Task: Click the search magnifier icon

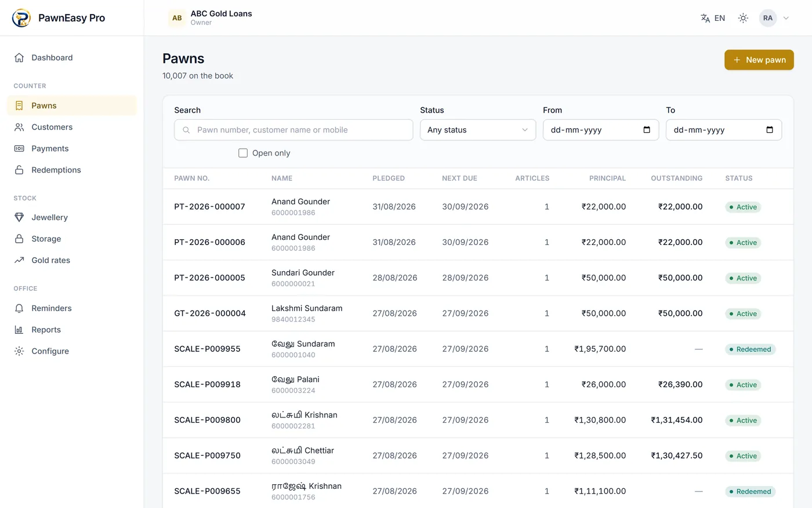Action: 186,130
